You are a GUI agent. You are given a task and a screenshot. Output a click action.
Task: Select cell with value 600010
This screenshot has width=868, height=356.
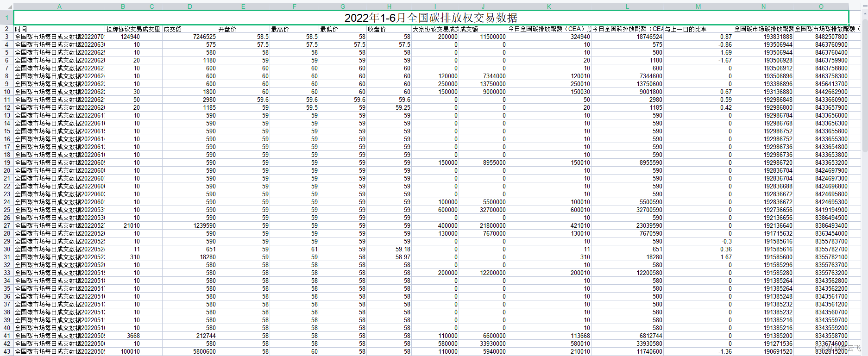549,210
